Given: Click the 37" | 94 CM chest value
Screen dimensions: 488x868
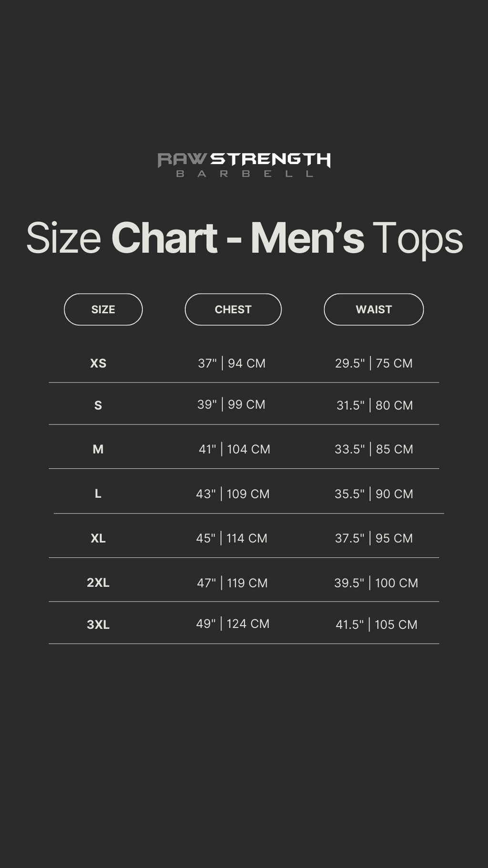Looking at the screenshot, I should click(232, 363).
